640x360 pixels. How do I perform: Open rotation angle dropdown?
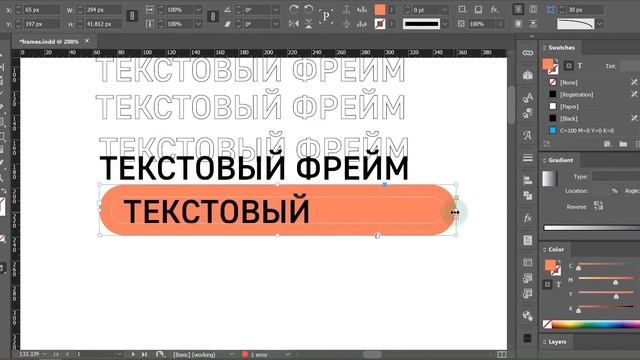point(276,9)
